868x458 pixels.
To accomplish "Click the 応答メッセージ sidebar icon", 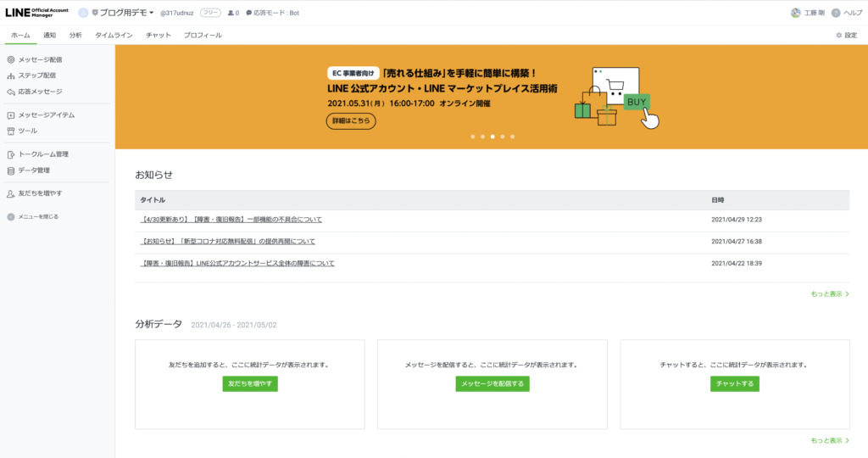I will point(10,92).
